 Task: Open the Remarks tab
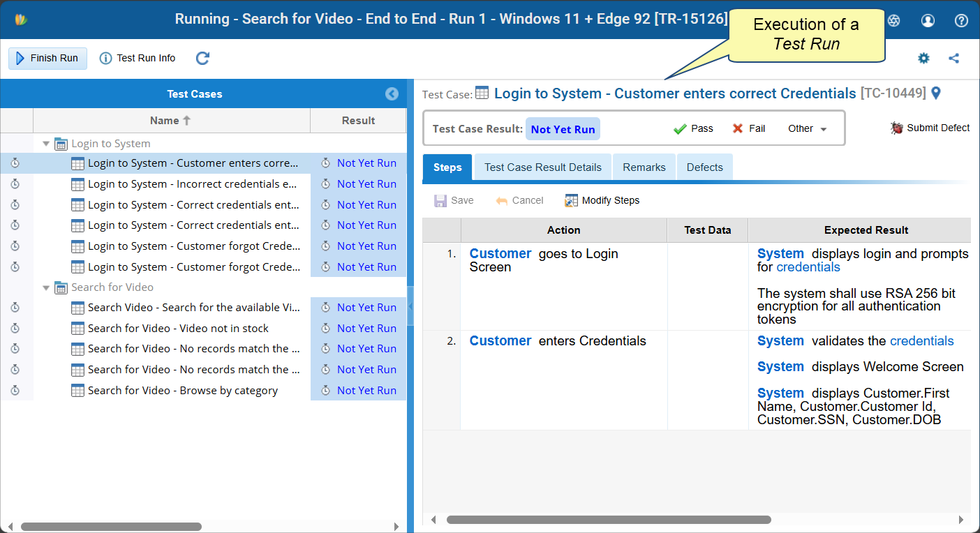644,167
